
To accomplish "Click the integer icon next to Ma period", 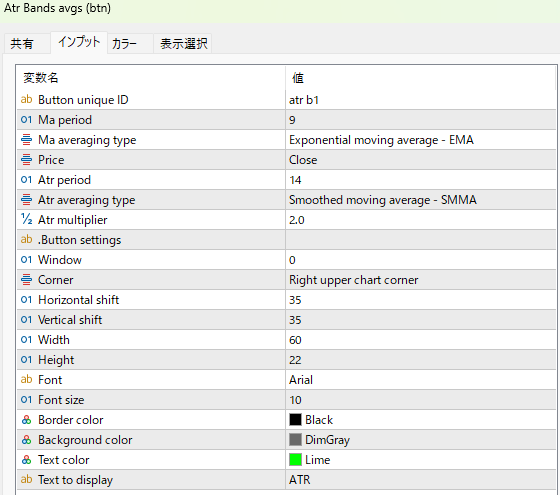I will pos(26,120).
